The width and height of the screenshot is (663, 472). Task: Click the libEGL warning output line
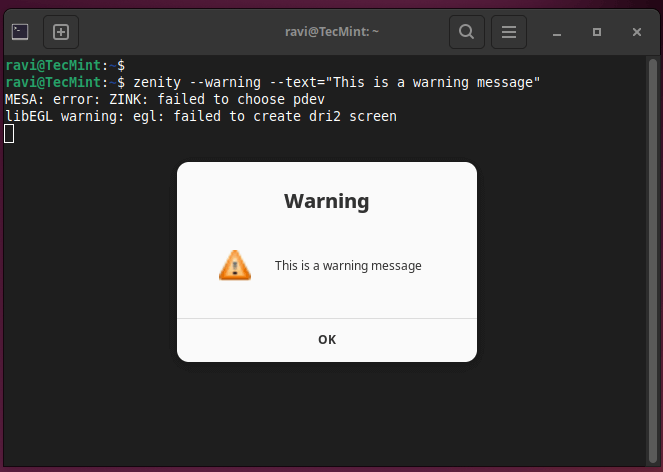[200, 116]
